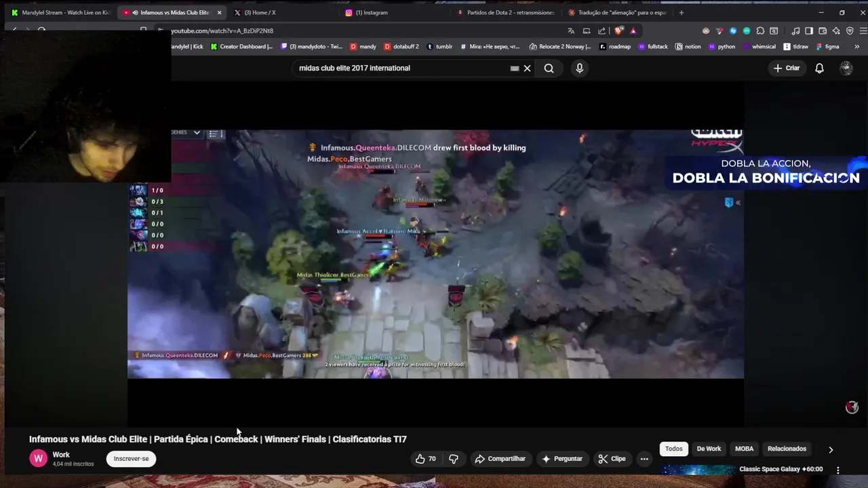Image resolution: width=868 pixels, height=488 pixels.
Task: Create a clip with Clipe button
Action: [x=612, y=459]
